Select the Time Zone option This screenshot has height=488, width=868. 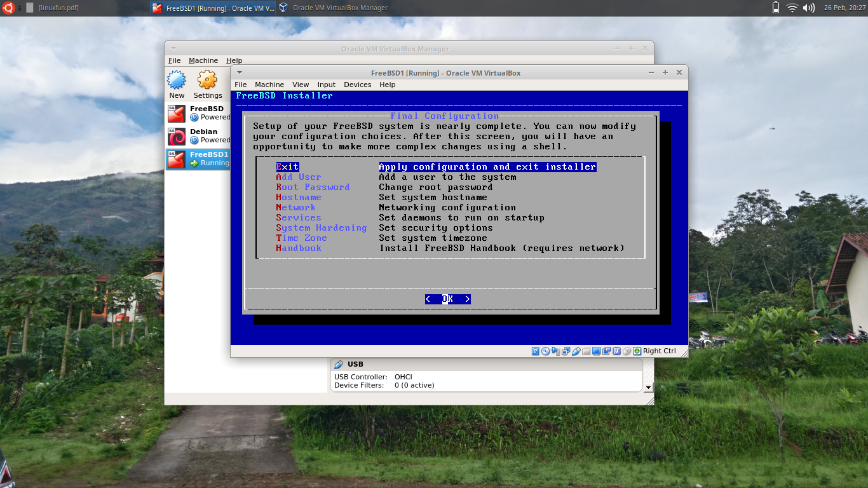point(301,238)
